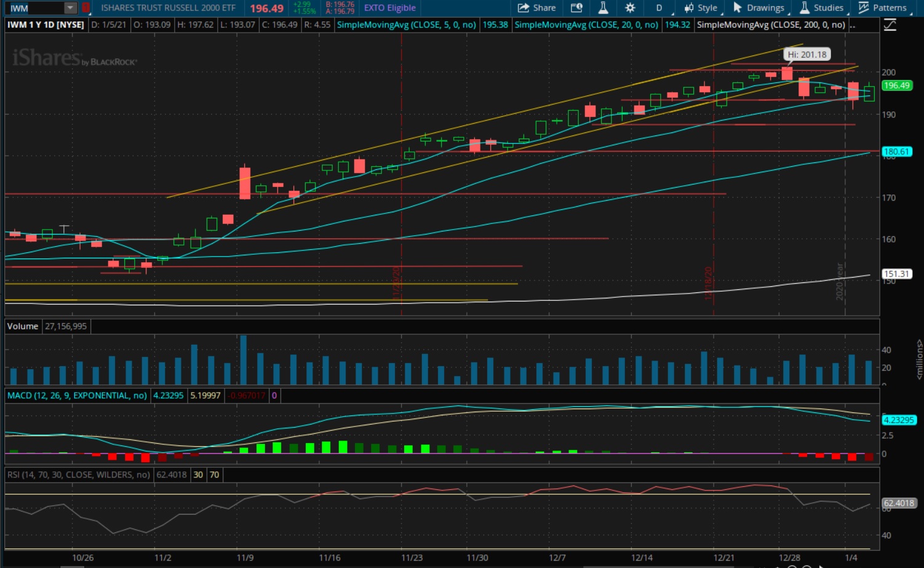Viewport: 924px width, 568px height.
Task: Click MACD diff value -0.967017
Action: click(x=247, y=396)
